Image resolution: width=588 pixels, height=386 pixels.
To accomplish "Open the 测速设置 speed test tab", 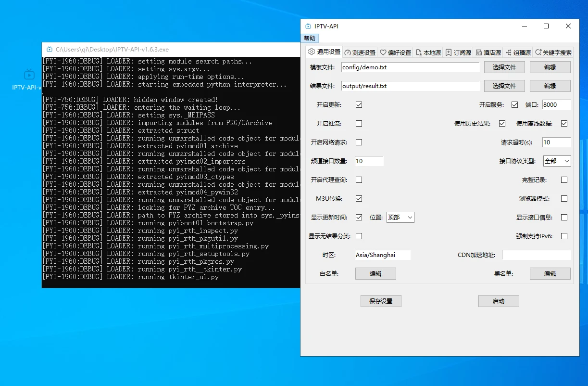I will [360, 52].
